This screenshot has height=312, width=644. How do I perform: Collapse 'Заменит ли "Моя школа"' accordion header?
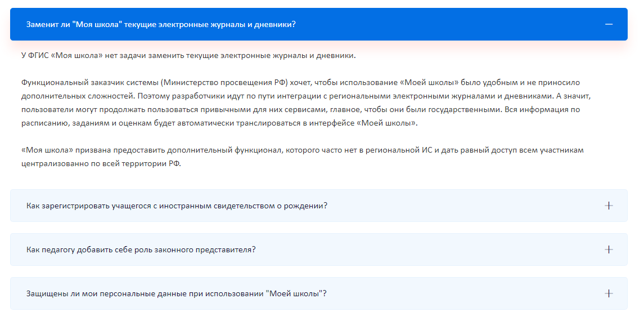(319, 24)
